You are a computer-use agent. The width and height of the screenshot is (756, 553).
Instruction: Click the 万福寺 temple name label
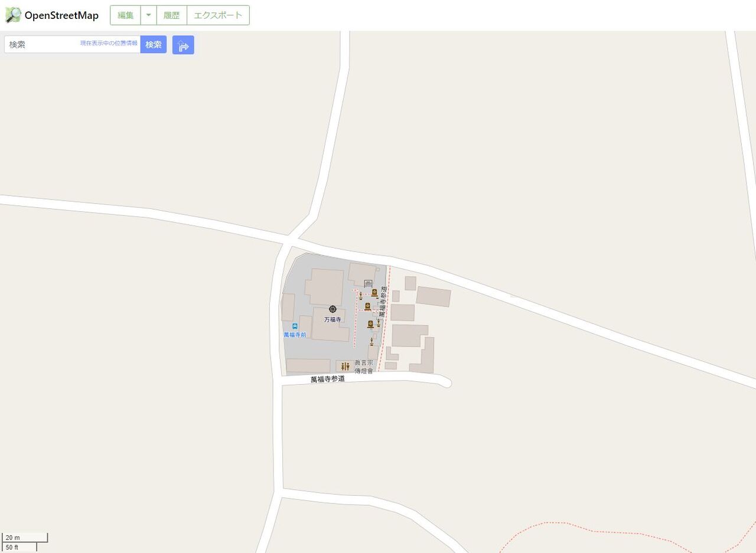(333, 319)
